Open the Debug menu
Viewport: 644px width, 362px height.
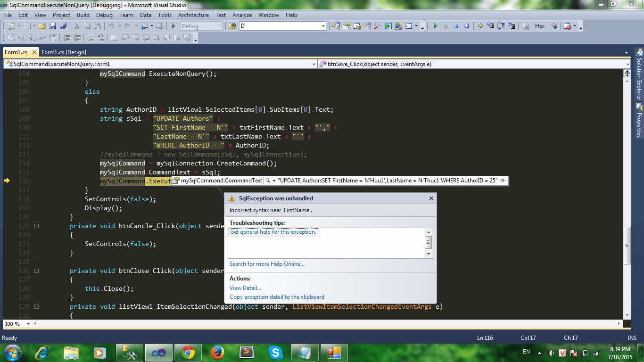[104, 15]
